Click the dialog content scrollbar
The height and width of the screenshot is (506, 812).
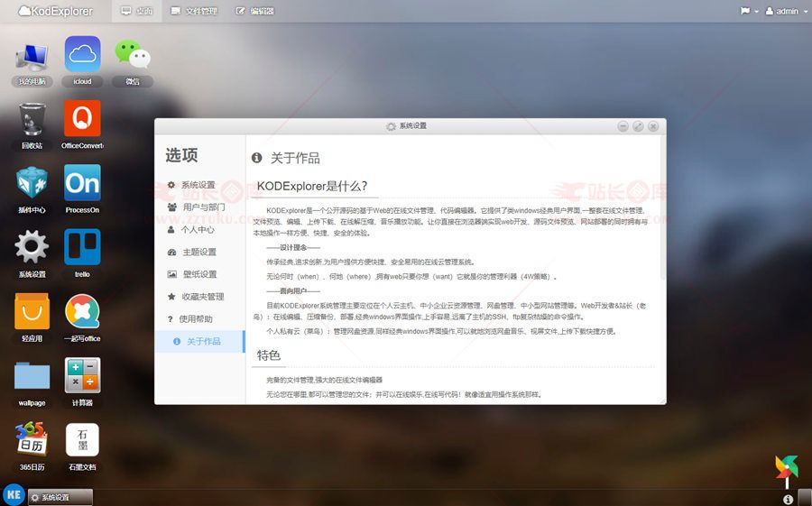click(x=663, y=207)
